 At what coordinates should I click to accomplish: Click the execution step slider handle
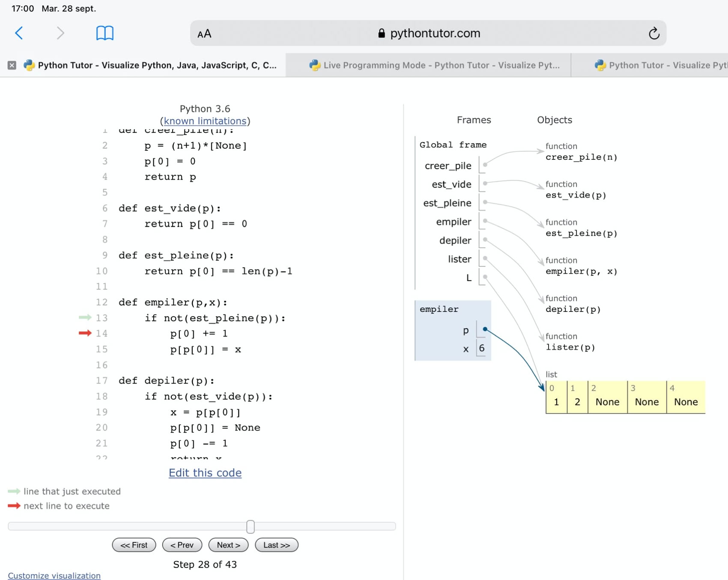[251, 526]
